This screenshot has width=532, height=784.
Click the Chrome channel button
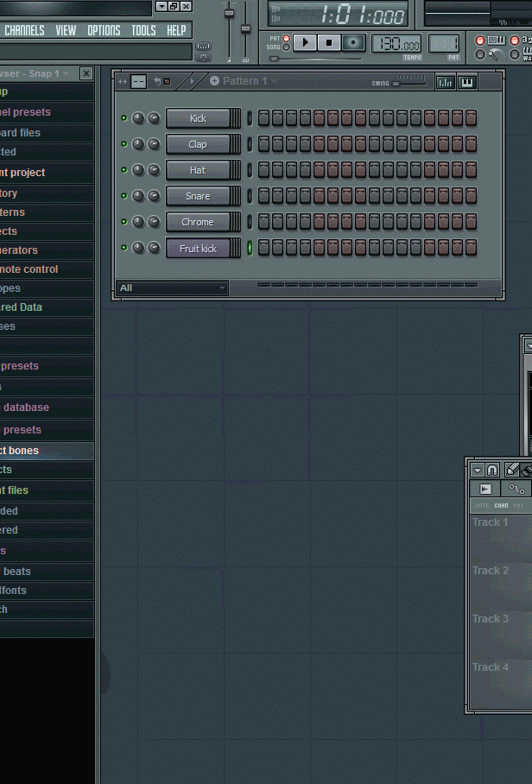pyautogui.click(x=198, y=222)
